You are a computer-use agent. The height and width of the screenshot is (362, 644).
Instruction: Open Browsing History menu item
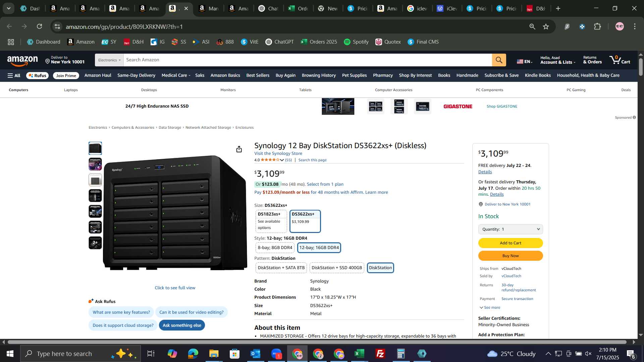coord(319,75)
